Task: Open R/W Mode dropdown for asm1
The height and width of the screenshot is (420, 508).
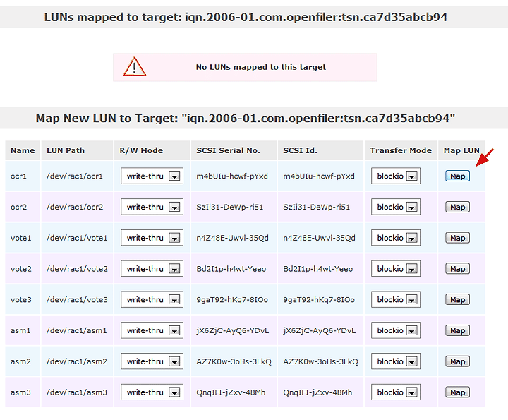Action: click(152, 330)
